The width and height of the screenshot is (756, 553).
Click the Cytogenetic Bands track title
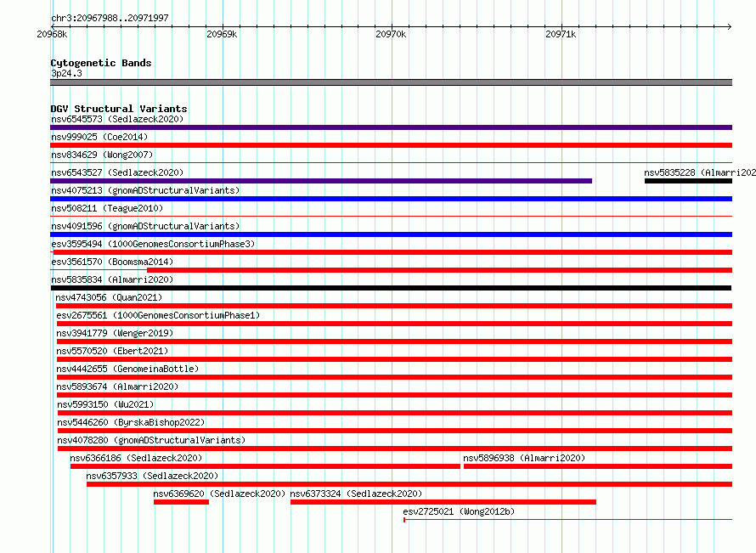tap(101, 63)
